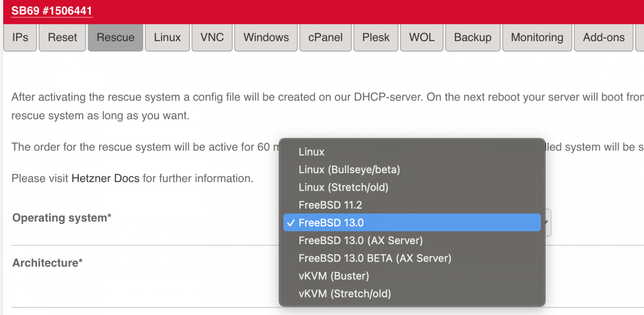Select vKVM (Stretch/old) operating system

coord(345,293)
